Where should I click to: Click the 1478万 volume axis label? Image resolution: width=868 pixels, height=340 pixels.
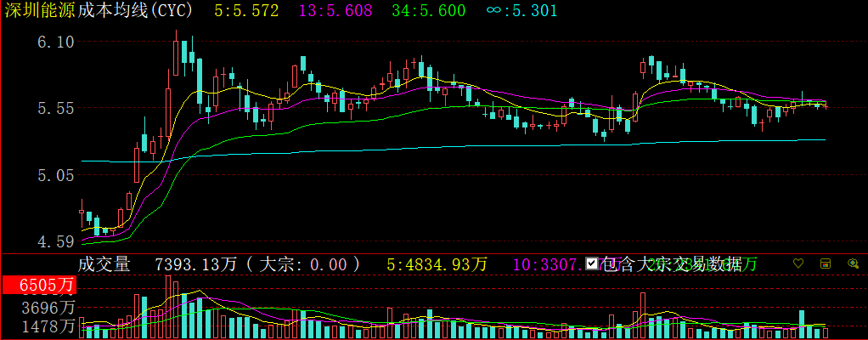[x=48, y=326]
